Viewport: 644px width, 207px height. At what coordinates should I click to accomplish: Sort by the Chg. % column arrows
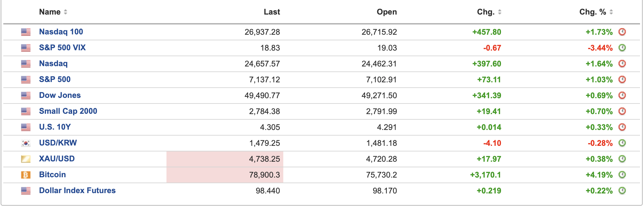(611, 12)
